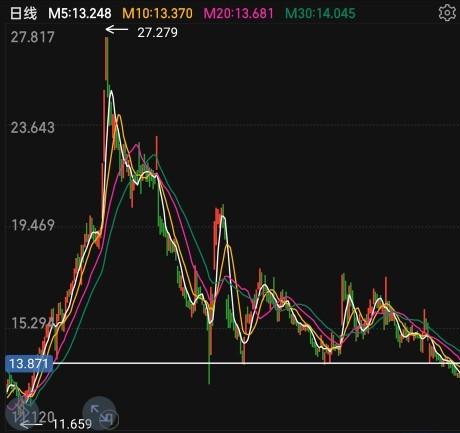Tap the M10:13.370 moving average label
460x433 pixels.
coord(157,14)
